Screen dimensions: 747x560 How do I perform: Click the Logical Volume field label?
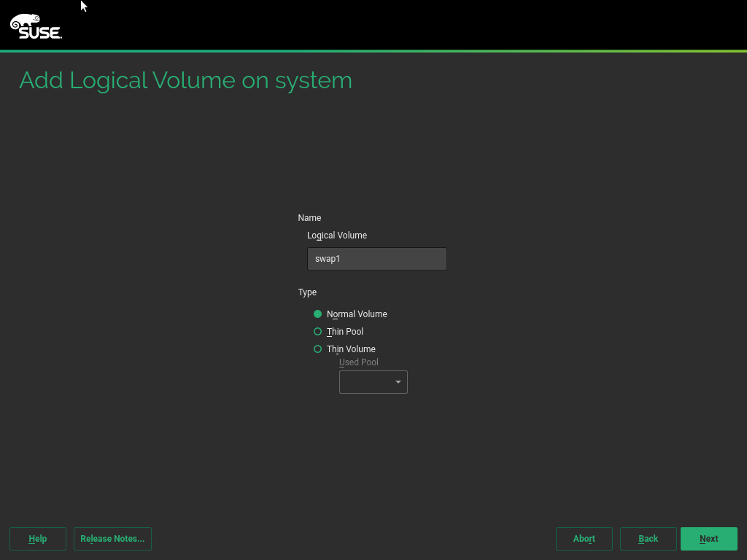337,236
